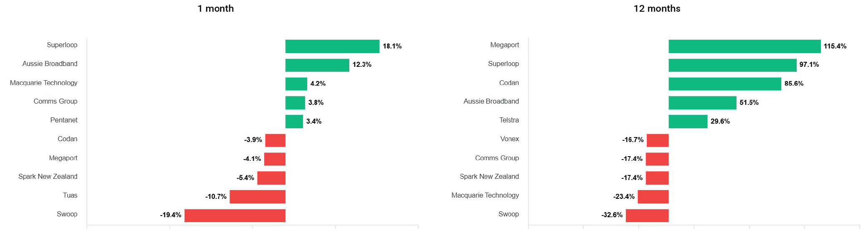This screenshot has width=868, height=231.
Task: Click the Macquarie Technology 4.2% bar
Action: [296, 84]
